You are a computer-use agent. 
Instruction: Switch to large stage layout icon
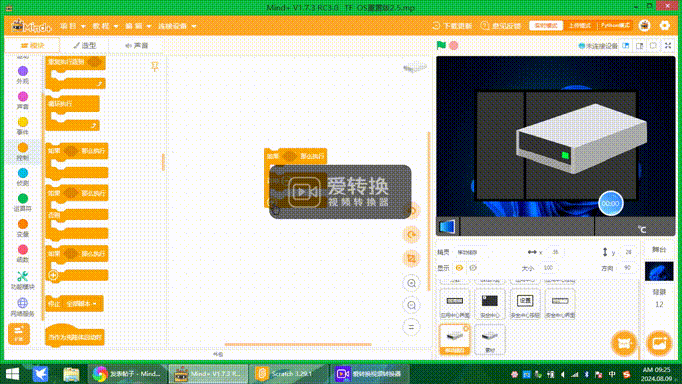pos(639,45)
